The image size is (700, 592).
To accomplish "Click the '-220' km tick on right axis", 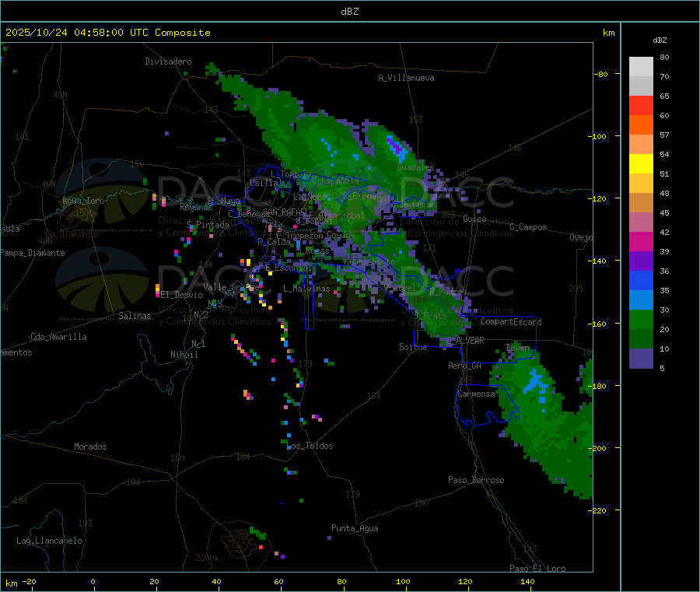I will [x=599, y=510].
